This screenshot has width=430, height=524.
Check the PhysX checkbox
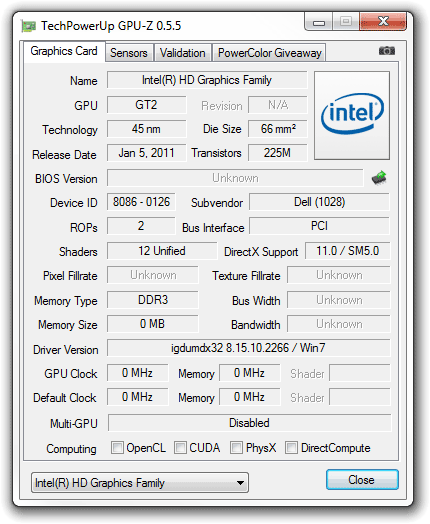click(x=236, y=447)
